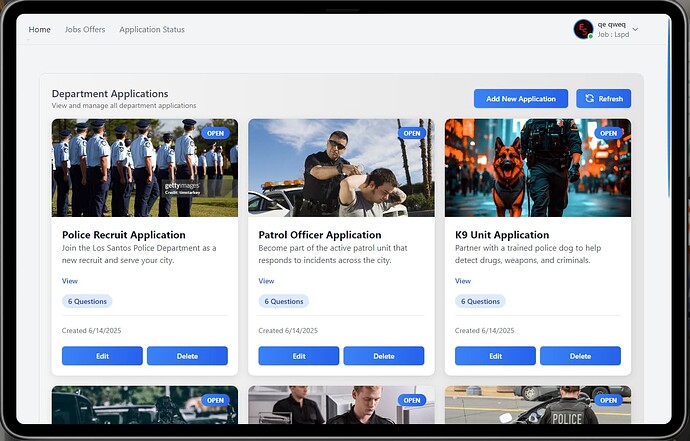Click 6 Questions on Police Recruit card
This screenshot has height=441, width=690.
[87, 301]
